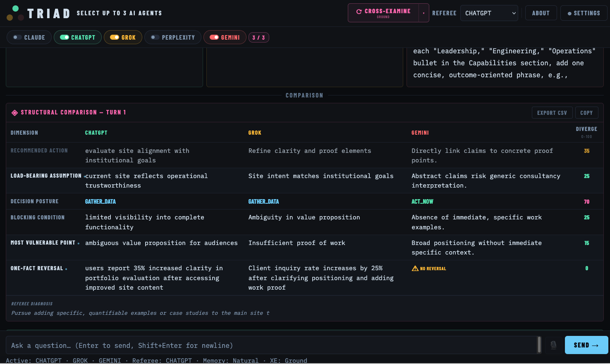Click 'evaluate site alignment with institutional goals' cell
The image size is (610, 364).
click(137, 155)
